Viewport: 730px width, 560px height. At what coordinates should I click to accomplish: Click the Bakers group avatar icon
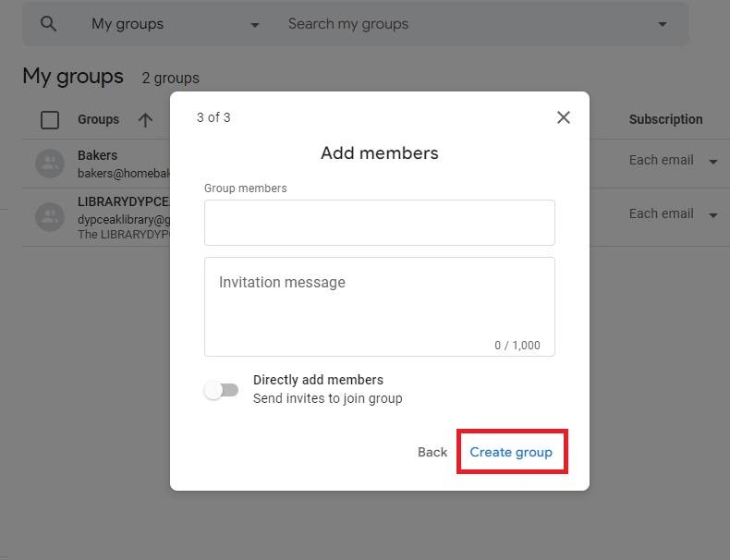pos(50,164)
